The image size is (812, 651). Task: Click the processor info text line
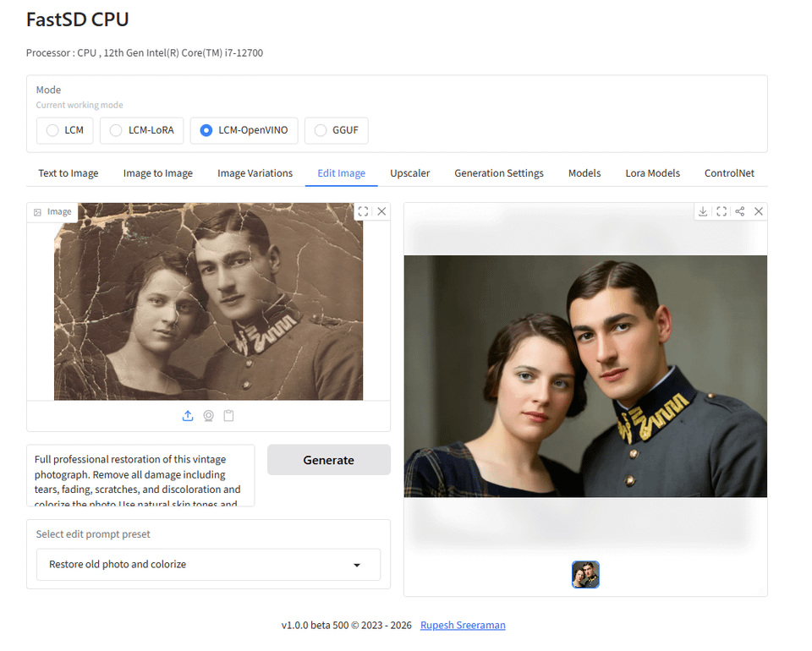(x=145, y=52)
